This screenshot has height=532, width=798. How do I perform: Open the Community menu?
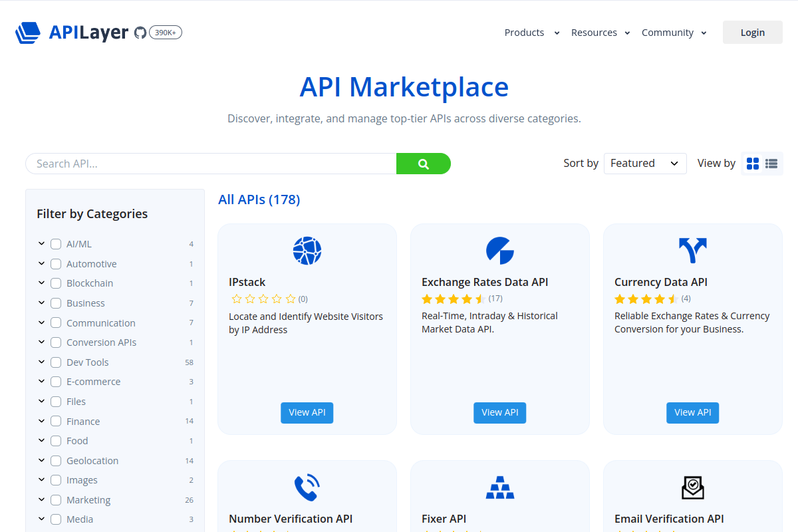674,33
